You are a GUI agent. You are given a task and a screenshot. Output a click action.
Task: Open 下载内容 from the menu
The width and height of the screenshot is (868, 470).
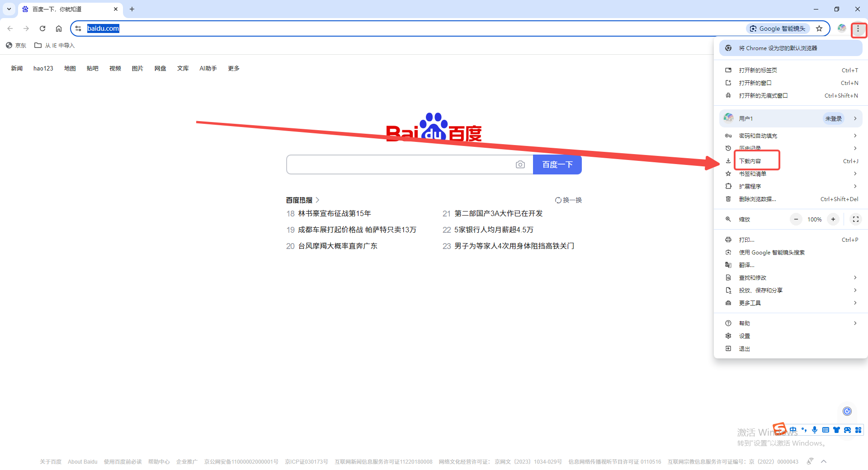[x=791, y=161]
